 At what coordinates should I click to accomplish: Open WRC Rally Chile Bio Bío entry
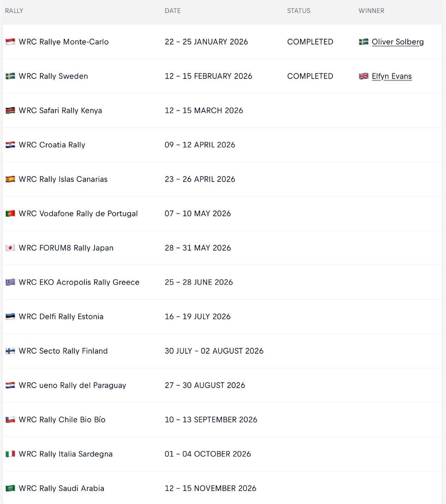pos(62,420)
